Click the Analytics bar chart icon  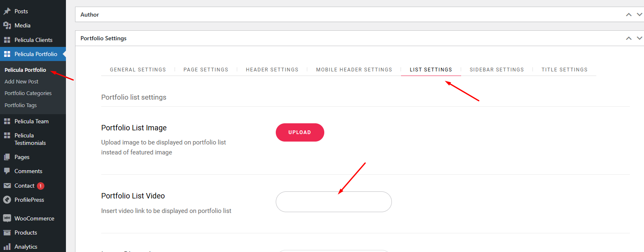point(7,247)
